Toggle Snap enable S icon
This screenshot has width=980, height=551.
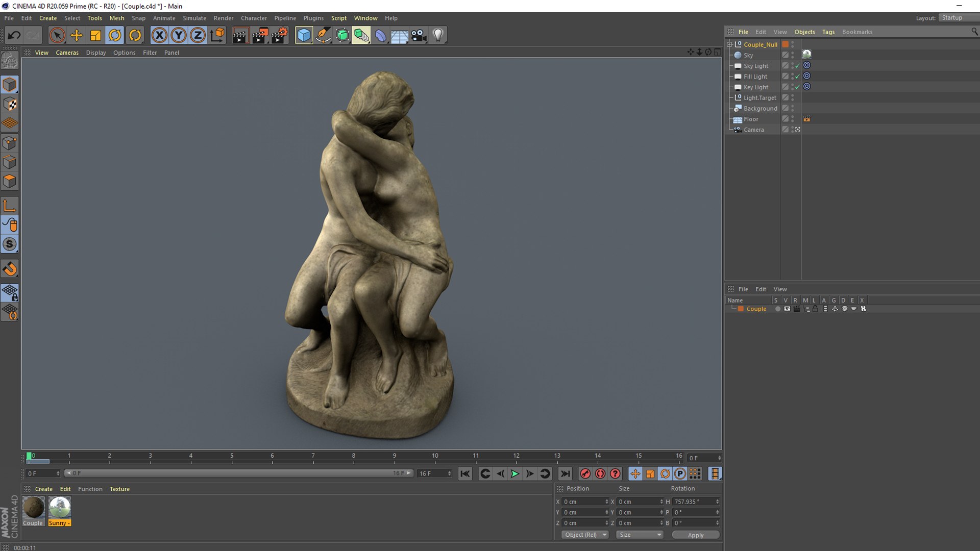coord(10,244)
